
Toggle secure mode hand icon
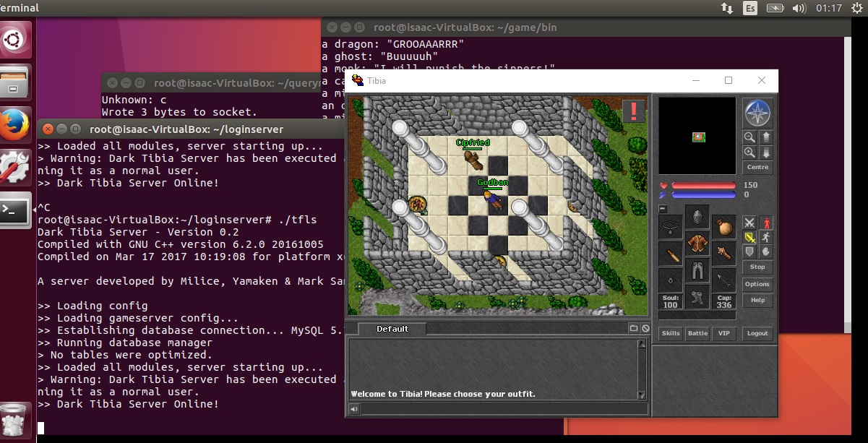[765, 251]
